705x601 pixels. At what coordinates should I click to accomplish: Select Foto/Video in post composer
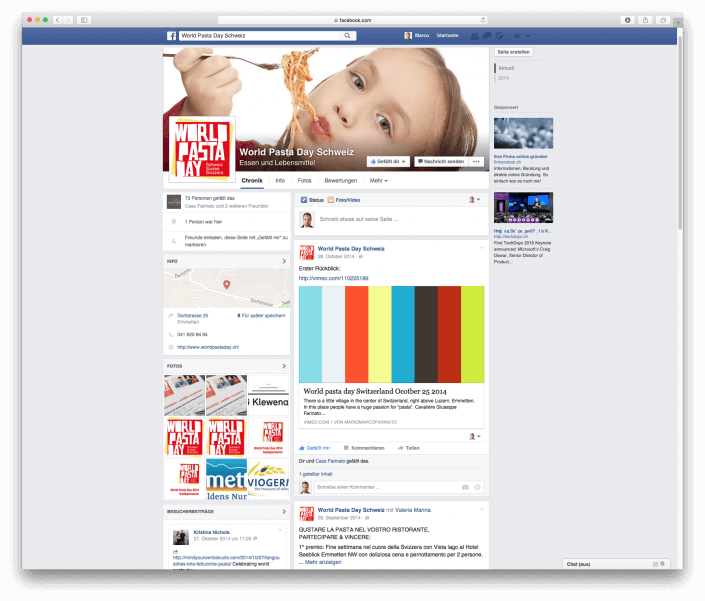pyautogui.click(x=344, y=200)
